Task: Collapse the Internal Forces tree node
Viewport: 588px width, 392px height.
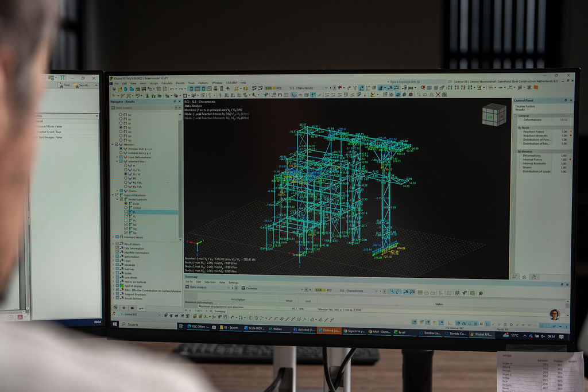Action: [117, 161]
